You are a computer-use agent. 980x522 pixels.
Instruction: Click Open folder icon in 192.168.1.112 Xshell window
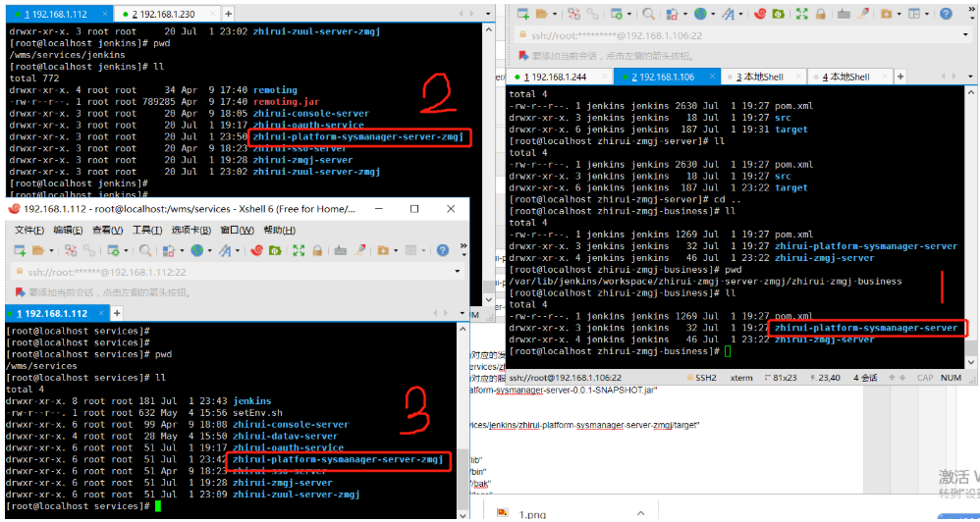tap(38, 250)
